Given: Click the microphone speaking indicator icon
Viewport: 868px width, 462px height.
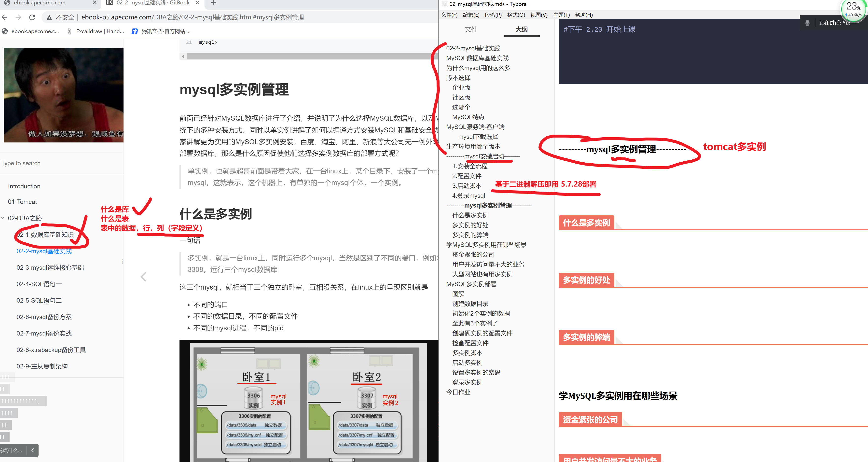Looking at the screenshot, I should (x=807, y=23).
